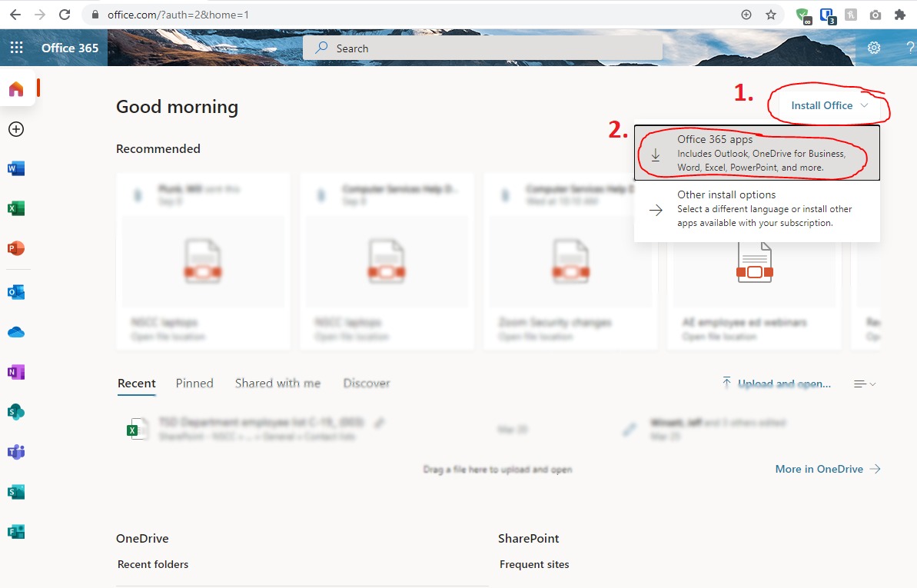The height and width of the screenshot is (588, 917).
Task: Open the browser Extensions puzzle icon
Action: coord(900,15)
